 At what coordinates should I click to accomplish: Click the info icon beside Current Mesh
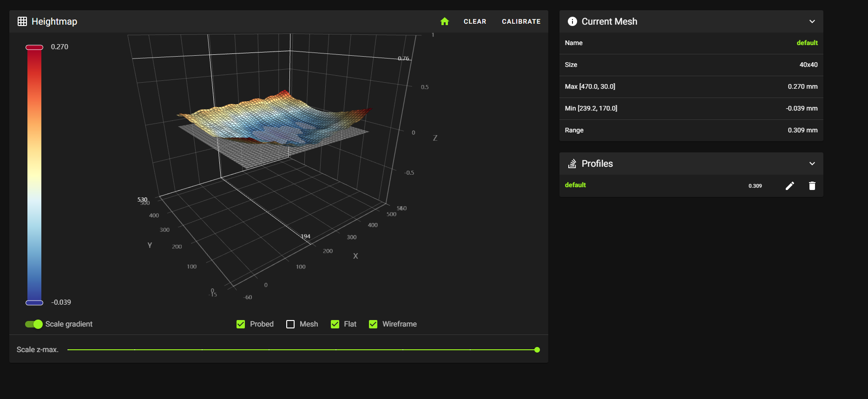coord(572,21)
